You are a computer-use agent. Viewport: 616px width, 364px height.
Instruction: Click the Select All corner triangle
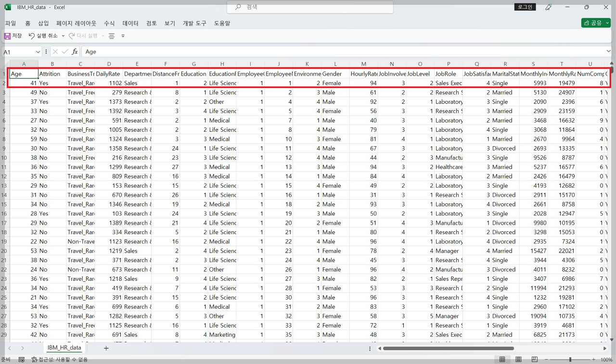click(x=5, y=64)
